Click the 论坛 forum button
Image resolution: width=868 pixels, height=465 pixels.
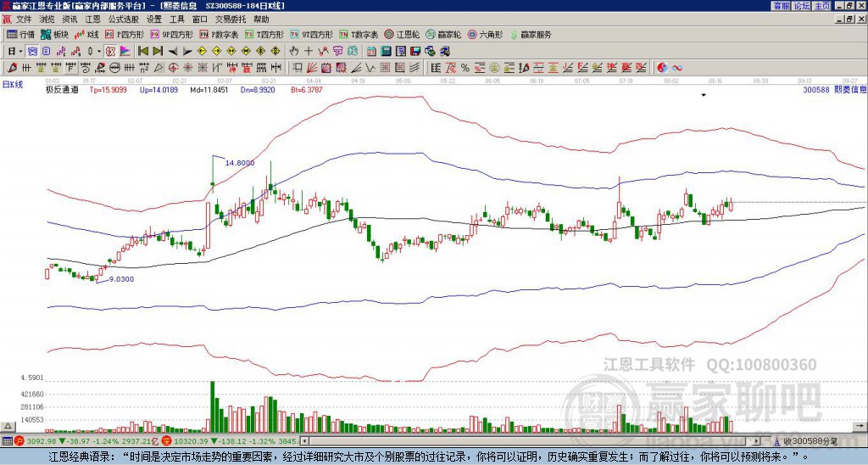[802, 6]
